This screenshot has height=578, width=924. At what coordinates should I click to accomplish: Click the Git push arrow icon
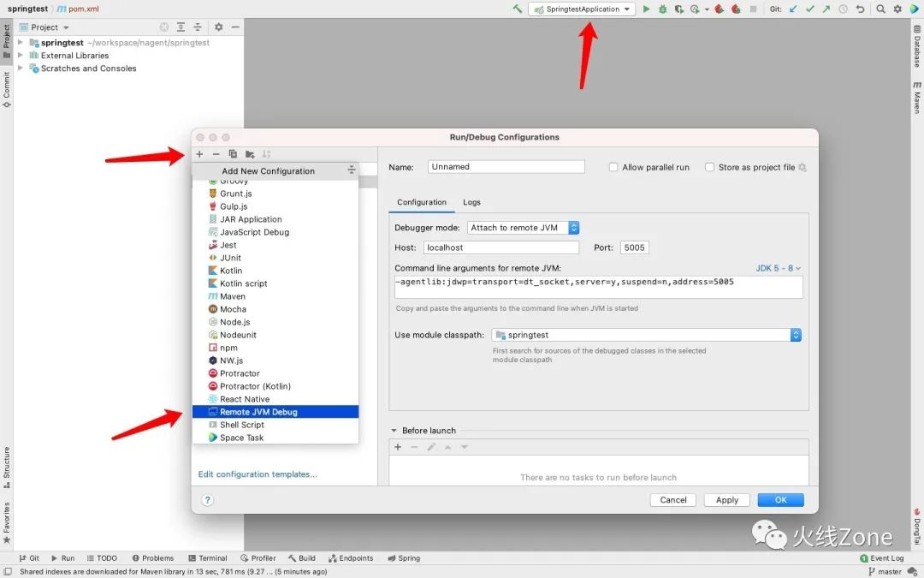[x=826, y=9]
